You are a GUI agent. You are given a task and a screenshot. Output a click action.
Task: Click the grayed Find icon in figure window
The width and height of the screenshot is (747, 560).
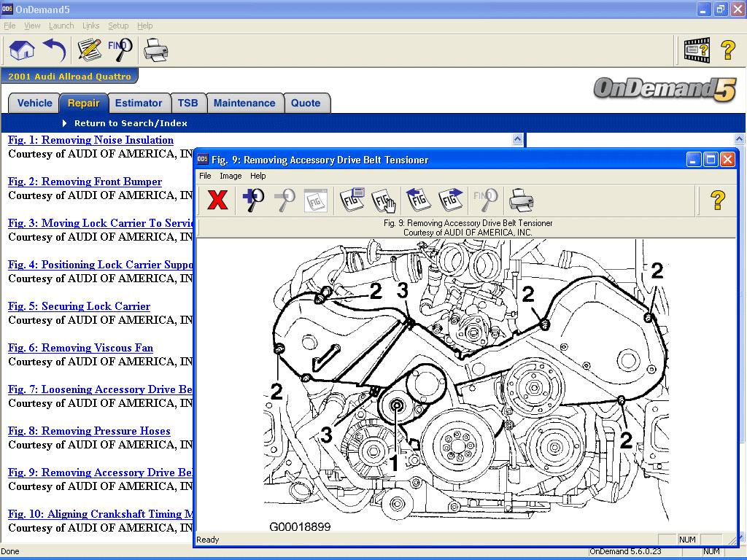click(485, 200)
